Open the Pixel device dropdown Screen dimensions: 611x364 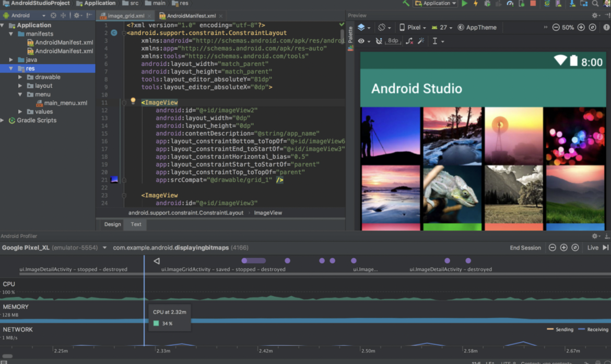click(413, 27)
